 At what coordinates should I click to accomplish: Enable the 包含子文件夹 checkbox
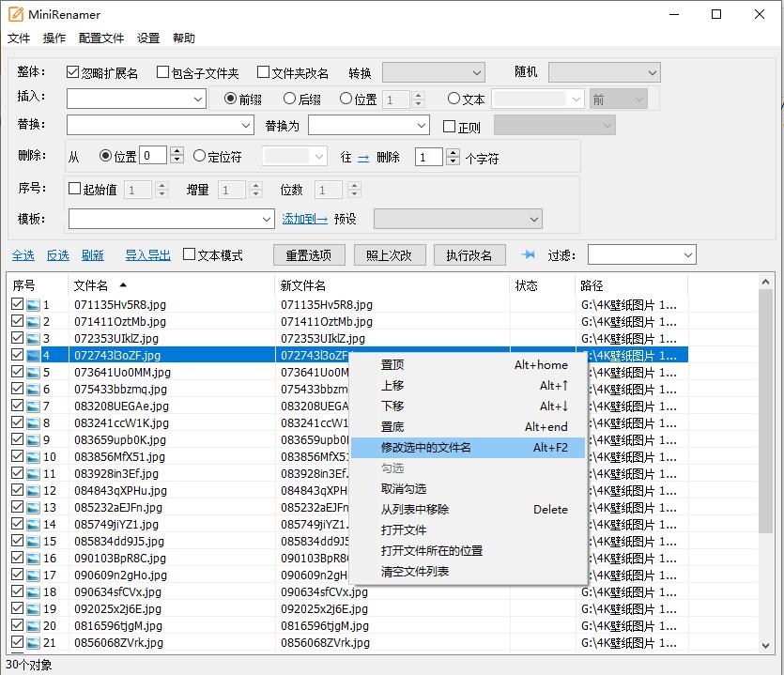pyautogui.click(x=163, y=72)
